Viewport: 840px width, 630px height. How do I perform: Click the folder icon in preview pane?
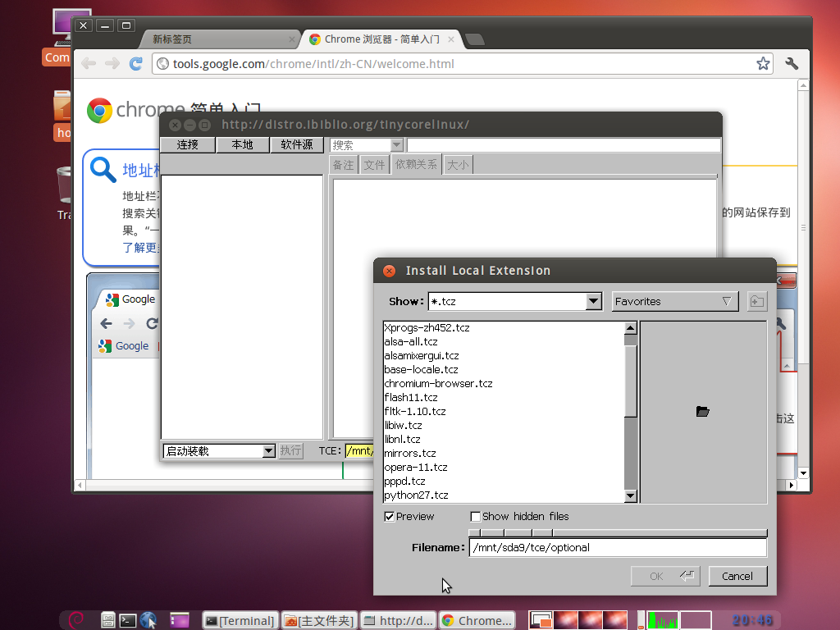click(x=702, y=412)
